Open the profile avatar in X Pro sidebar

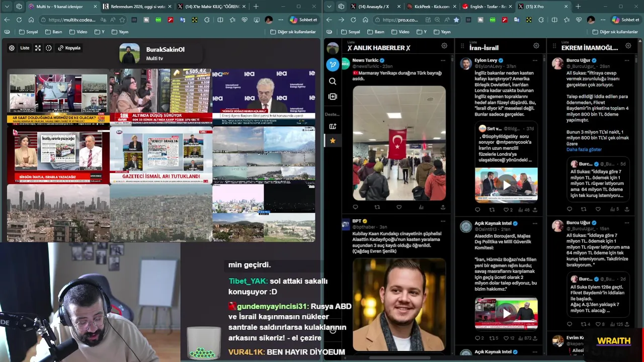[x=333, y=48]
